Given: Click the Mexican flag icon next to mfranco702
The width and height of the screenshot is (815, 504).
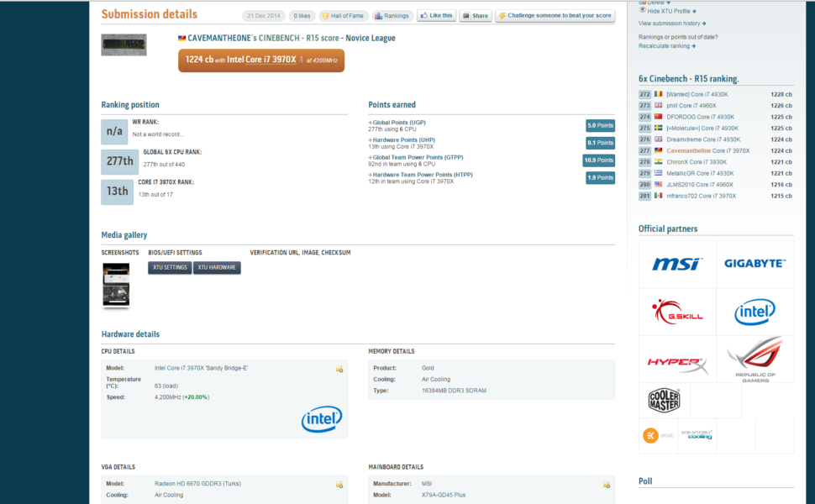Looking at the screenshot, I should click(658, 196).
